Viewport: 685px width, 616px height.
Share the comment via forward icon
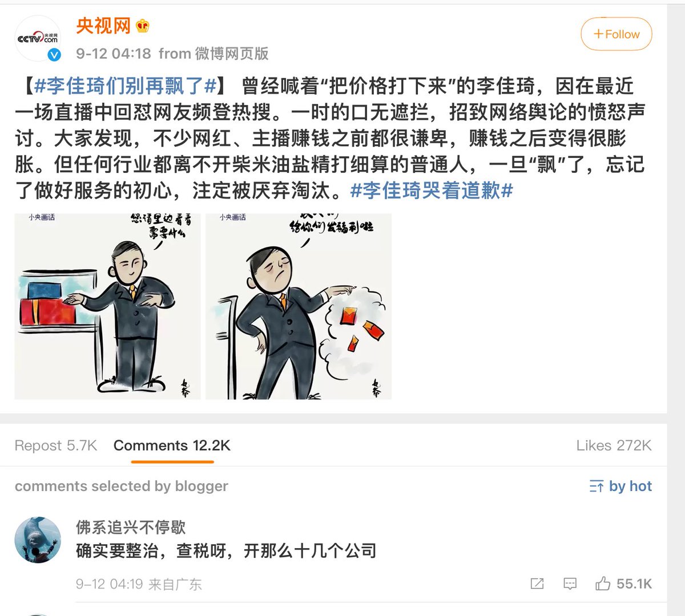[x=537, y=583]
